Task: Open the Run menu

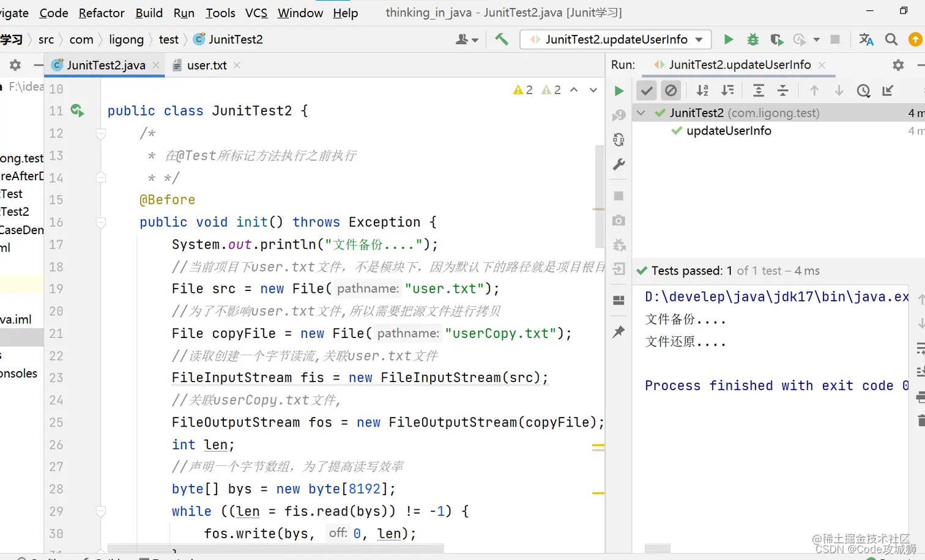Action: (184, 13)
